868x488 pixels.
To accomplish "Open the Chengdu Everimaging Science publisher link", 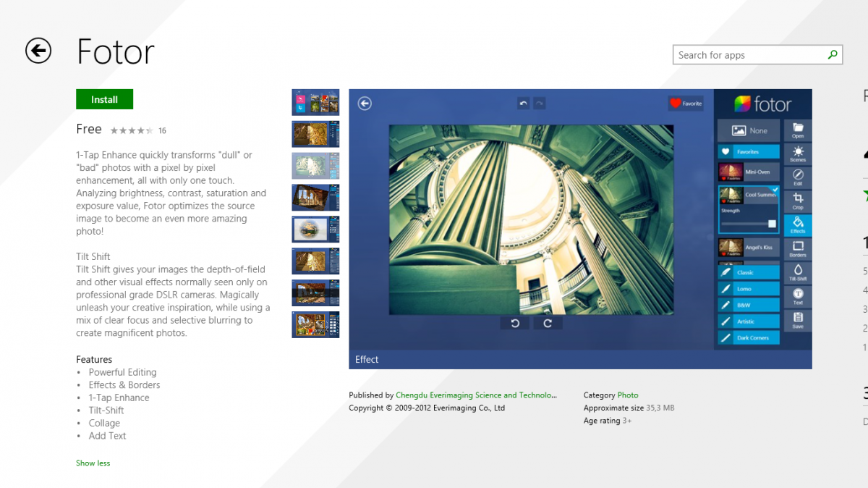I will coord(477,395).
